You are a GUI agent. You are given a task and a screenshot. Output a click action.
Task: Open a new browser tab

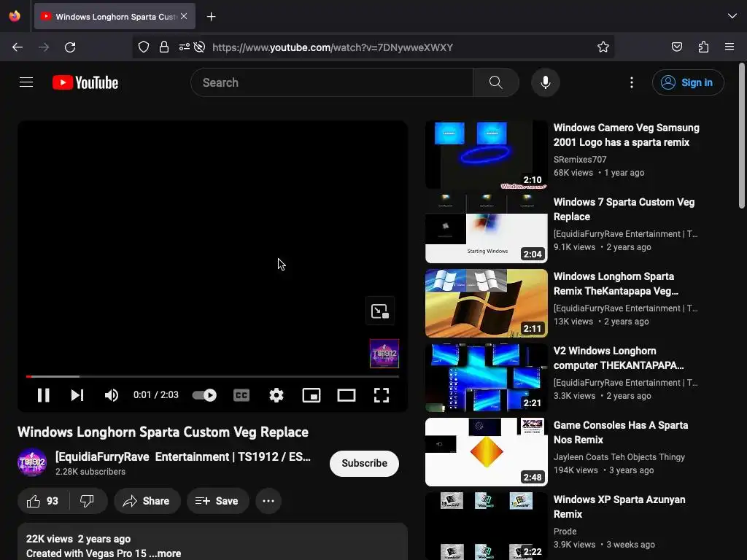(x=211, y=17)
